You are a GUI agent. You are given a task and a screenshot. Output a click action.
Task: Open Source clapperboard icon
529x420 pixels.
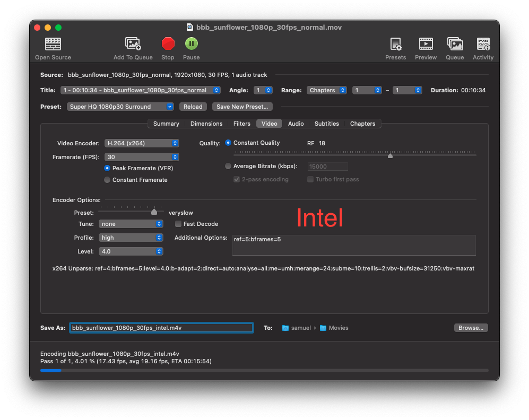(53, 44)
